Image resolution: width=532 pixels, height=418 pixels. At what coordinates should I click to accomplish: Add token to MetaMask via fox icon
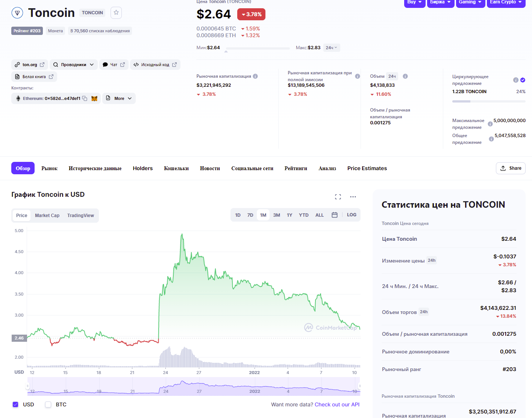pyautogui.click(x=94, y=98)
